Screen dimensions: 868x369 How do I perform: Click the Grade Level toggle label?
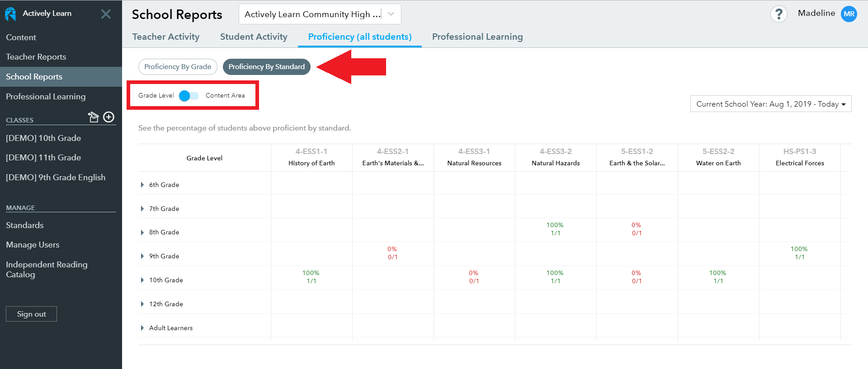pyautogui.click(x=156, y=96)
